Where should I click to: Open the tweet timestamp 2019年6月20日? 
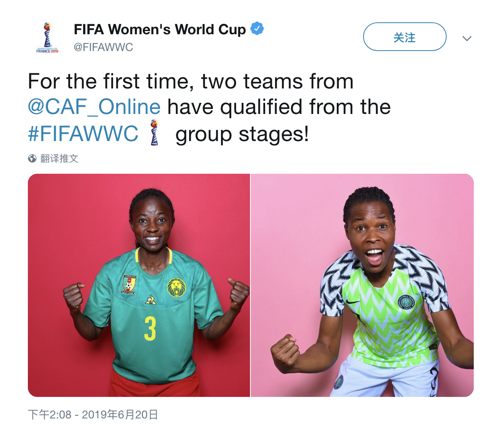pyautogui.click(x=93, y=414)
